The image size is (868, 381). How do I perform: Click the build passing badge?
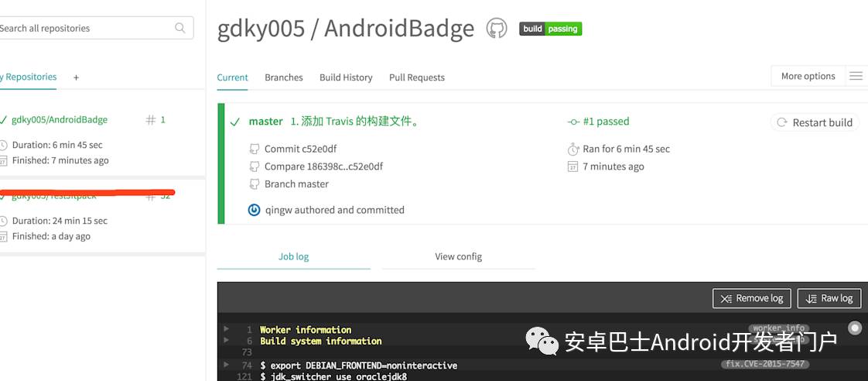click(550, 29)
